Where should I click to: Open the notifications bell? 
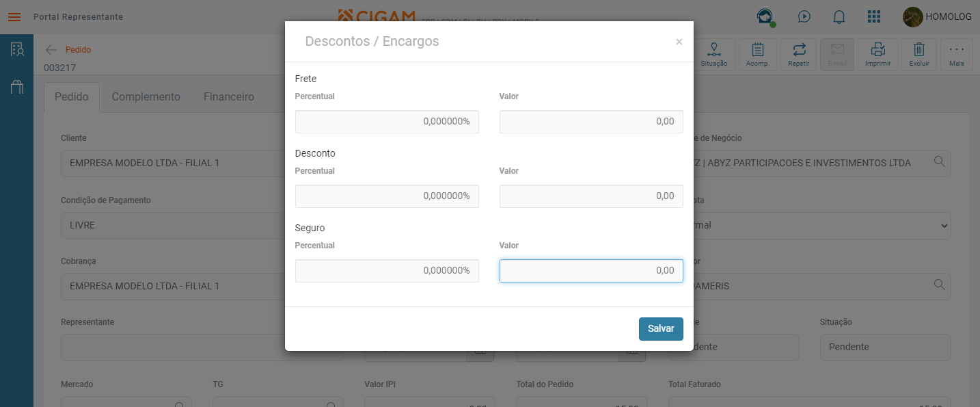pos(839,16)
